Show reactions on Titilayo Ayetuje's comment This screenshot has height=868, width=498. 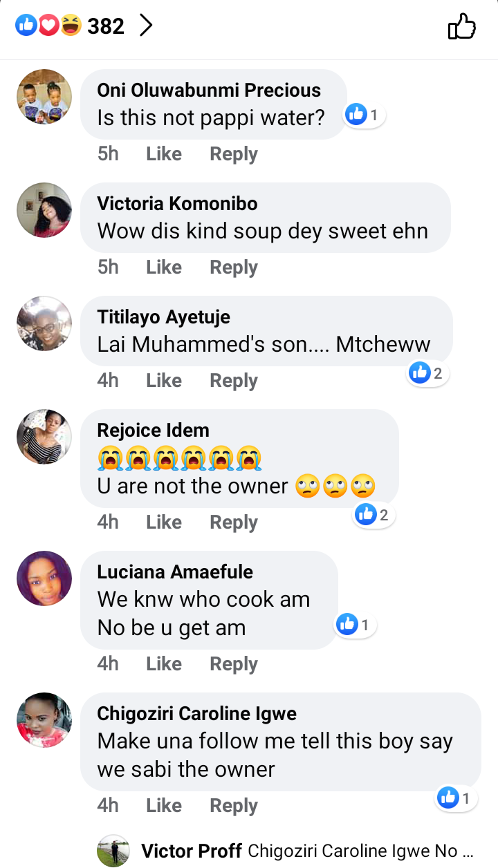(x=428, y=374)
